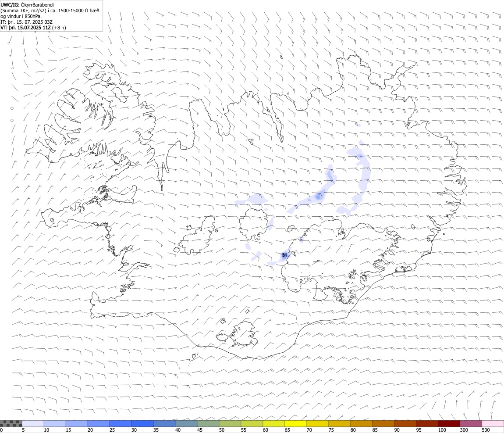Pick the legend swatch between 15 and 20
The width and height of the screenshot is (504, 433).
(x=77, y=423)
